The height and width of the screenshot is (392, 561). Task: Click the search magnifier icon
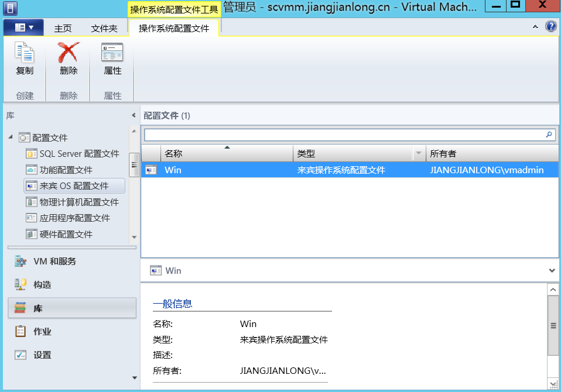click(549, 135)
